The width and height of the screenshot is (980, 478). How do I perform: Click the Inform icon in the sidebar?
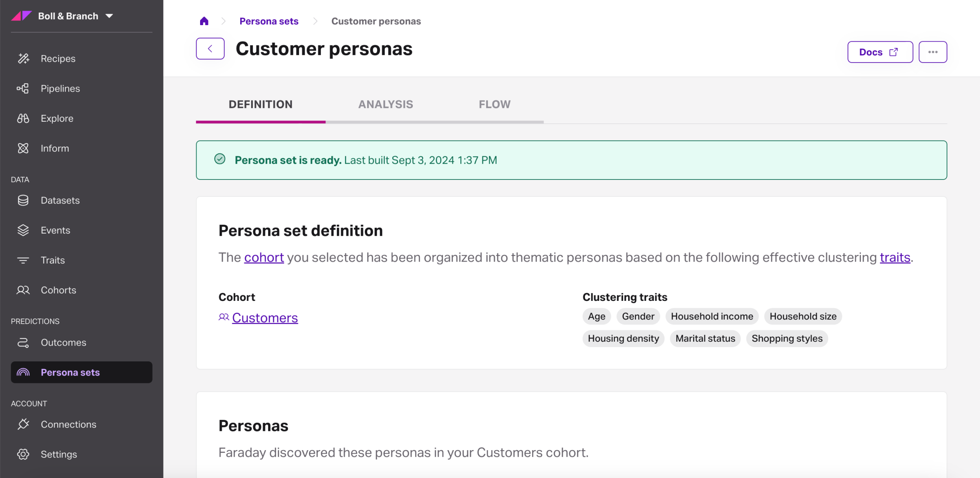click(23, 148)
